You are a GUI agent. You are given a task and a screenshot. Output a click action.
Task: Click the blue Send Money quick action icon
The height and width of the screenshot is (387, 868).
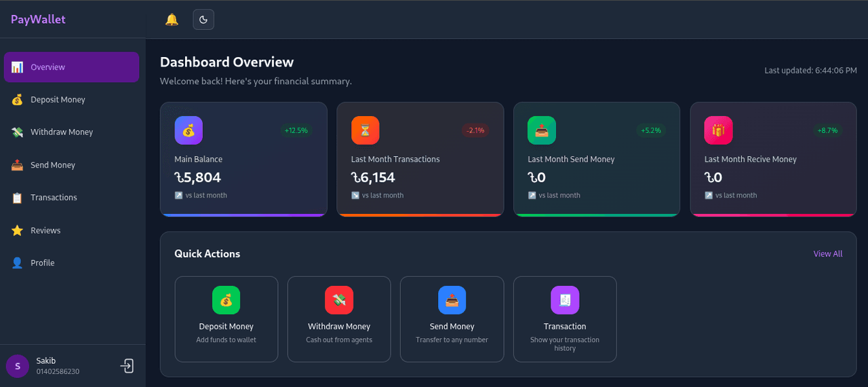[452, 300]
